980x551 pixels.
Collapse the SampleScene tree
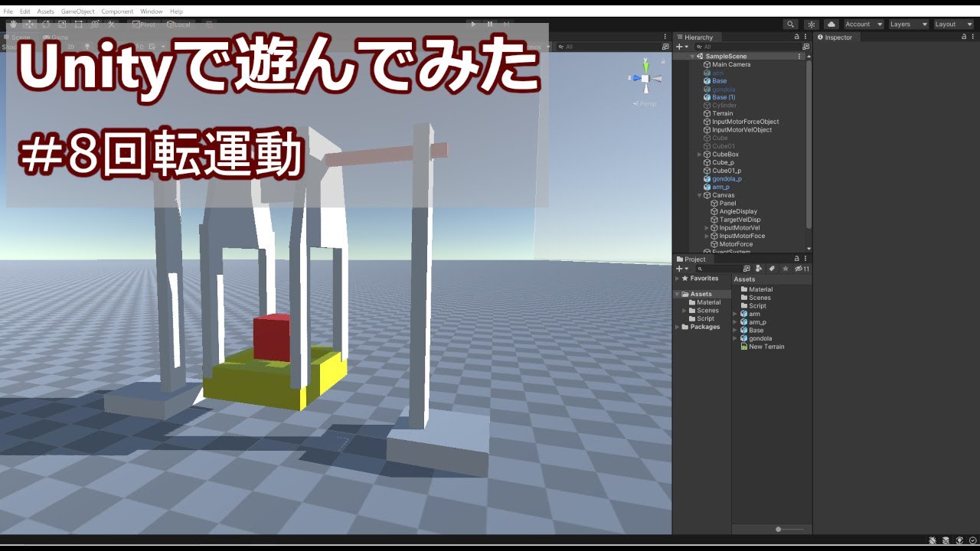692,57
